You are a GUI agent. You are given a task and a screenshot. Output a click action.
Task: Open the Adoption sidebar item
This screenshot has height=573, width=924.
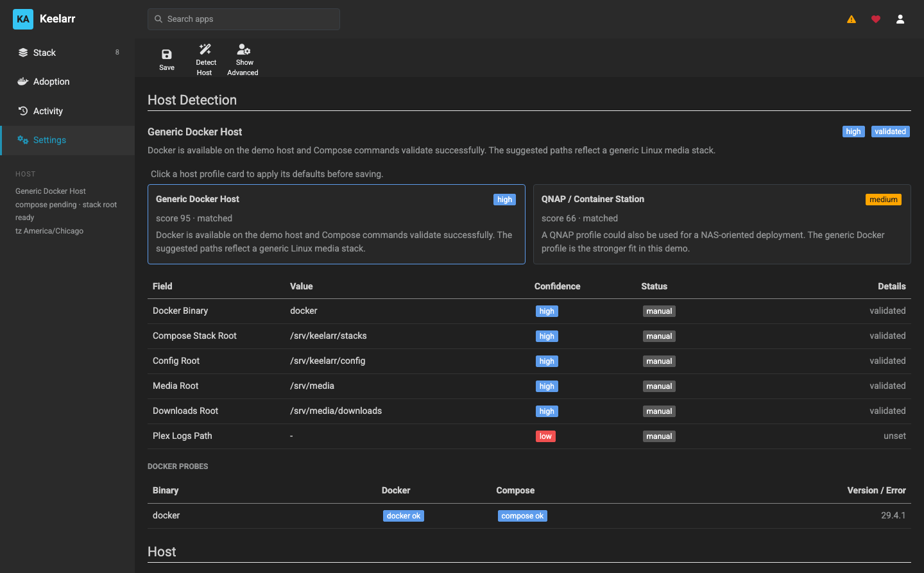tap(67, 81)
